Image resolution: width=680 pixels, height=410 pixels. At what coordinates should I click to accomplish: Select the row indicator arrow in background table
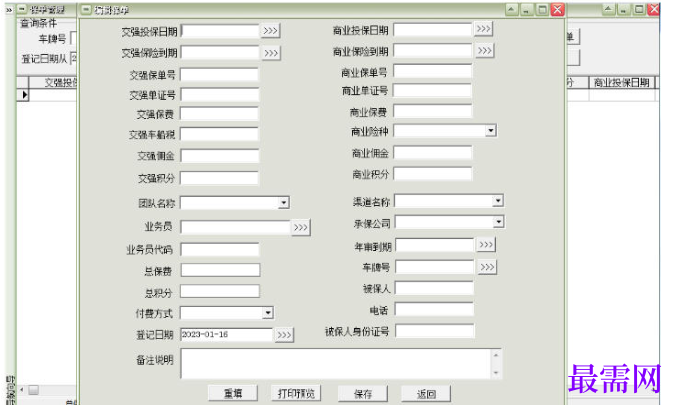pyautogui.click(x=23, y=95)
